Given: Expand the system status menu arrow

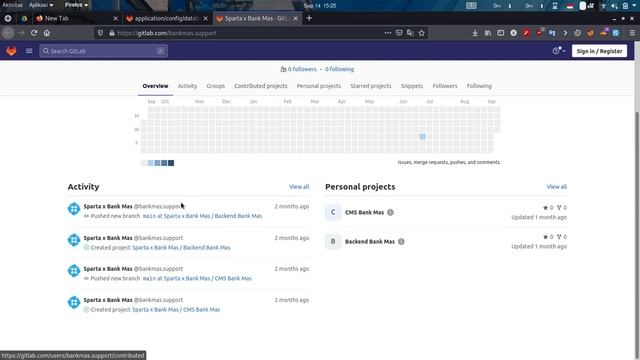Looking at the screenshot, I should tap(633, 6).
